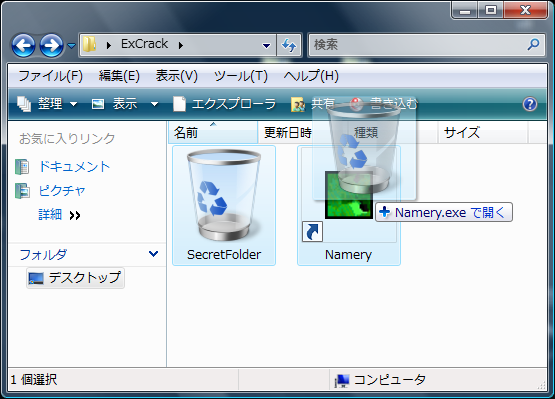Go forward with the Forward arrow button
Viewport: 555px width, 399px height.
51,45
